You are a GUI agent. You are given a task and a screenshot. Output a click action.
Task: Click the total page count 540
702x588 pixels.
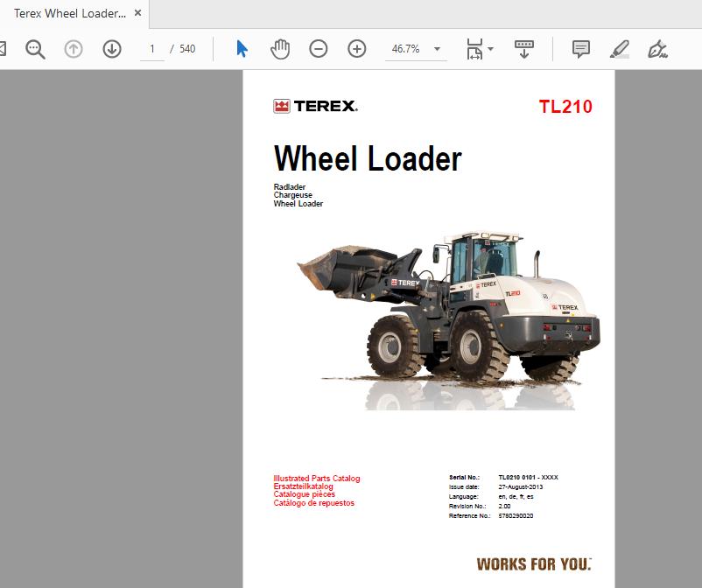click(187, 49)
